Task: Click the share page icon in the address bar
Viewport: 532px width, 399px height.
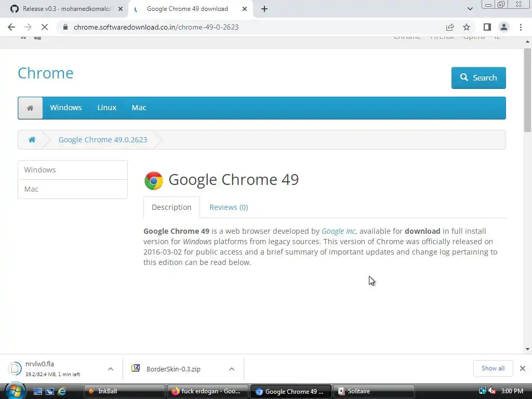Action: (x=450, y=27)
